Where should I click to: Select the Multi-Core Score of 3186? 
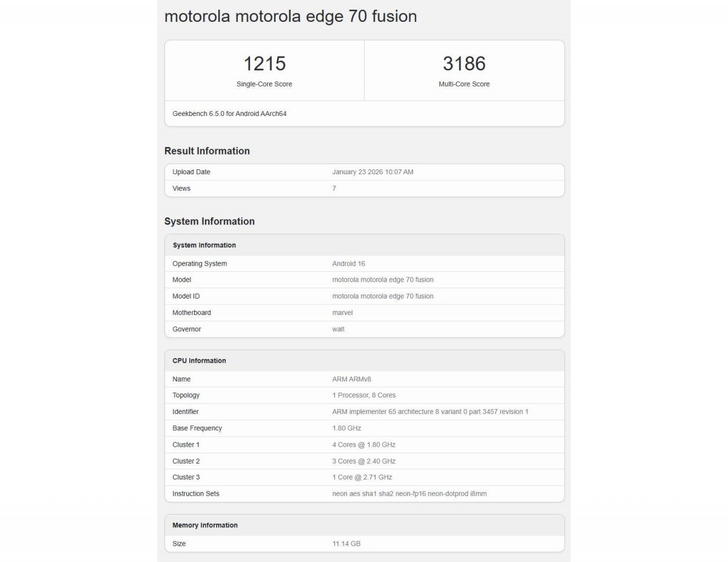click(x=464, y=64)
